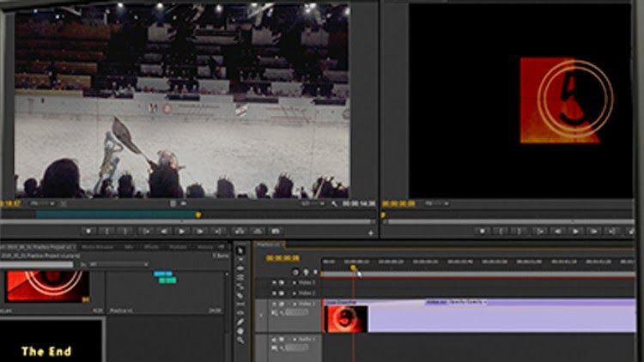The height and width of the screenshot is (362, 644).
Task: Add marker in Program monitor
Action: click(483, 232)
